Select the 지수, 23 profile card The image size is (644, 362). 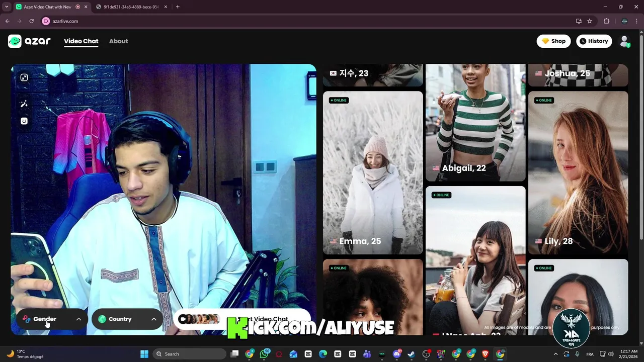pyautogui.click(x=373, y=75)
